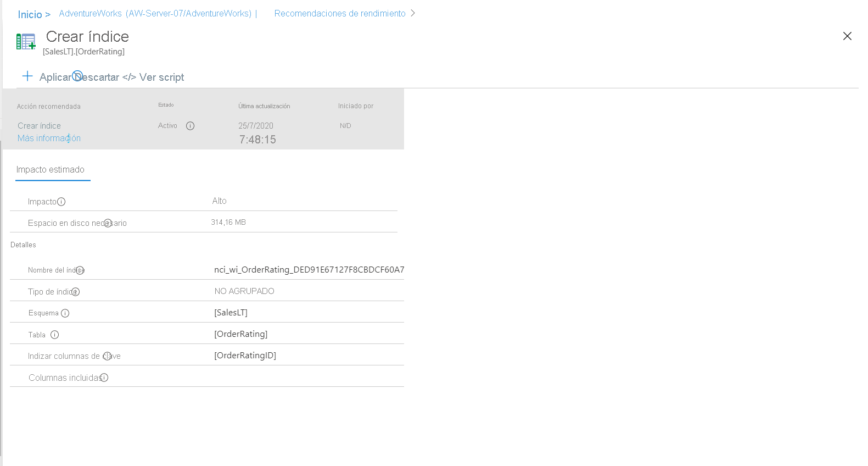
Task: Close the Crear índice panel
Action: pos(847,36)
